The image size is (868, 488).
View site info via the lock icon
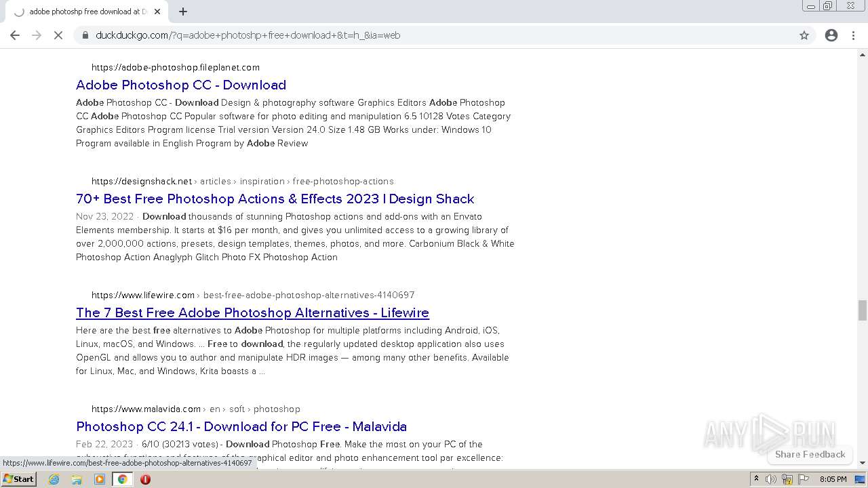click(85, 35)
